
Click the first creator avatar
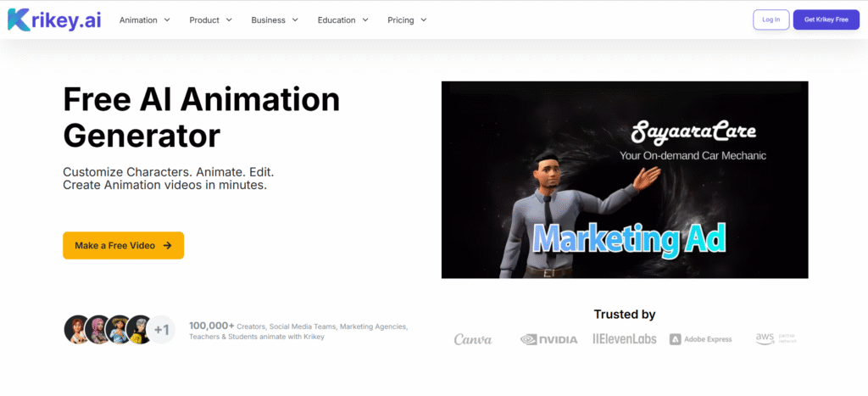tap(77, 329)
